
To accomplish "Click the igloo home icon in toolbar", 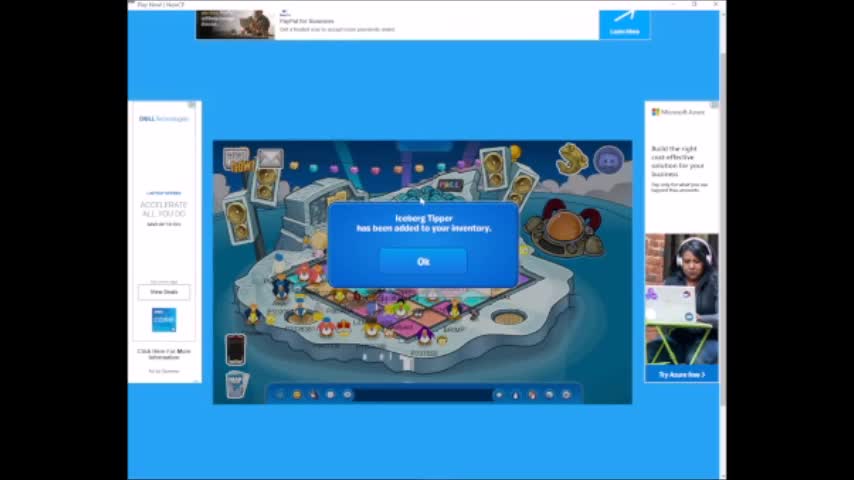I will pos(550,394).
